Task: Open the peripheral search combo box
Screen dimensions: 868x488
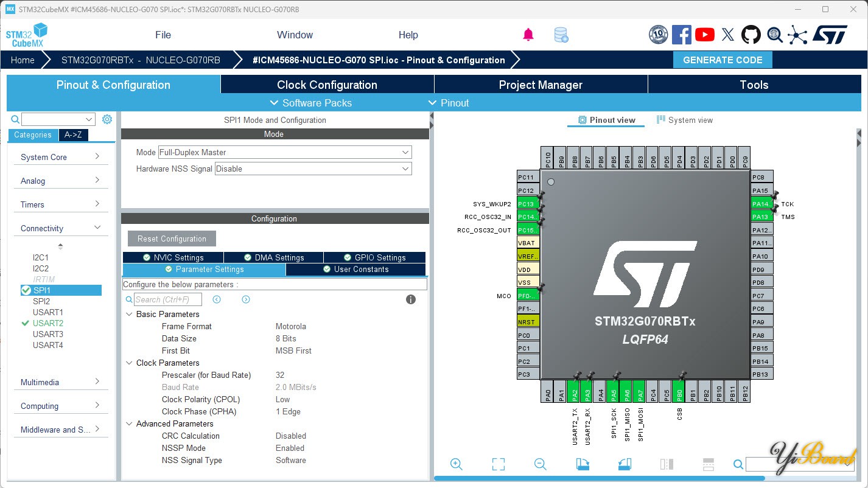Action: pyautogui.click(x=58, y=119)
